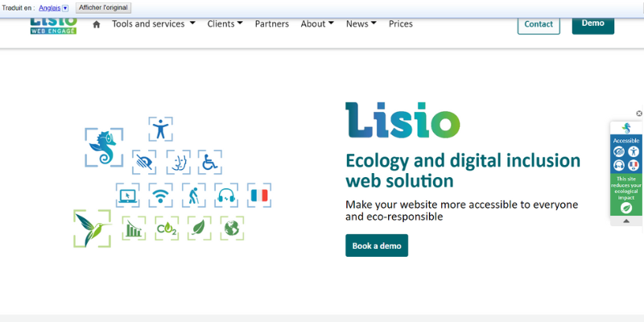Click the leaf eco icon in green widget
This screenshot has height=322, width=644.
626,208
